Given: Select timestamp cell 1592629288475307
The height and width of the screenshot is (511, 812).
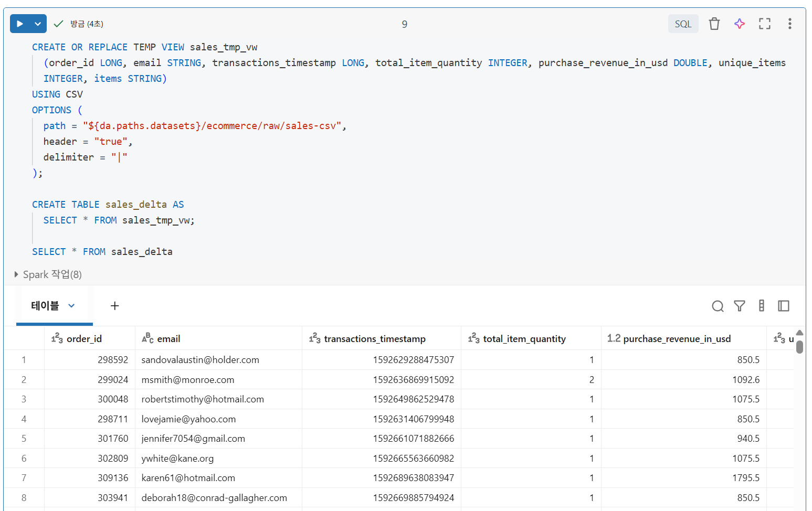Looking at the screenshot, I should 382,360.
